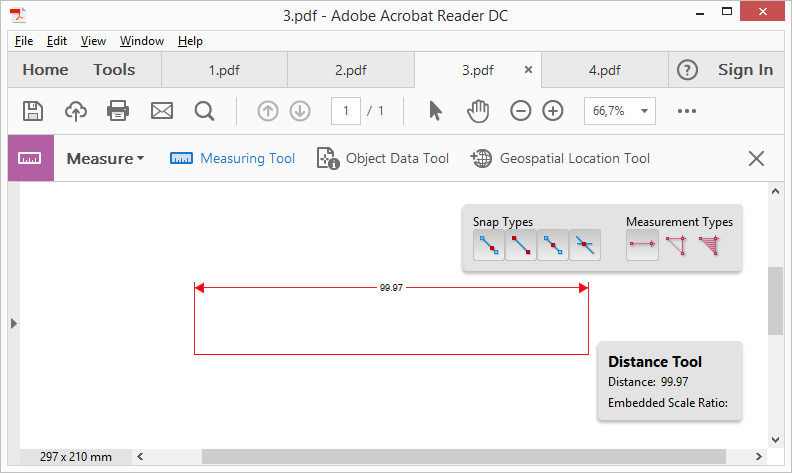Image resolution: width=792 pixels, height=473 pixels.
Task: Expand the left navigation pane arrow
Action: point(14,323)
